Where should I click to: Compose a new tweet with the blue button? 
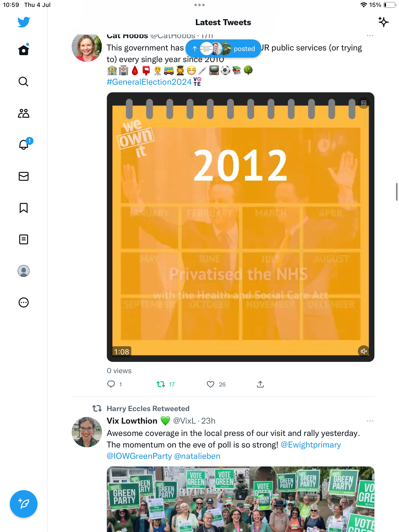point(24,504)
